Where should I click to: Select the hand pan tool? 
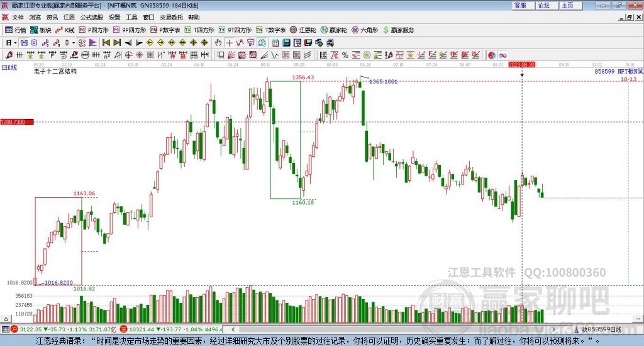point(218,43)
